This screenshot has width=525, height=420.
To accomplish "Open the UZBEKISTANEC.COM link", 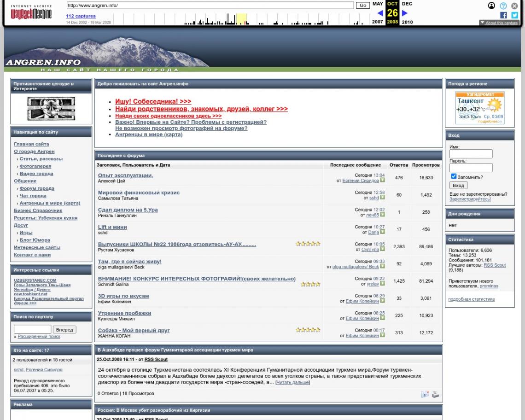I will pos(35,280).
